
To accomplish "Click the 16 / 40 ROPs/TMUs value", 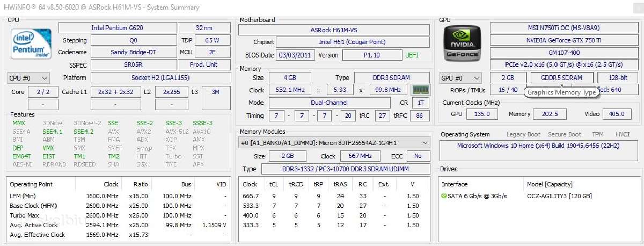I will click(x=508, y=90).
